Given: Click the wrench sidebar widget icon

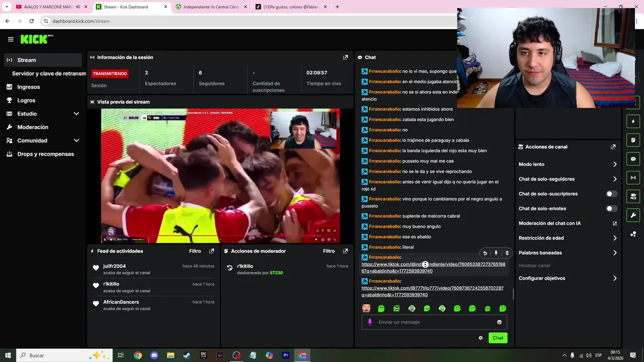Looking at the screenshot, I should pos(633,215).
